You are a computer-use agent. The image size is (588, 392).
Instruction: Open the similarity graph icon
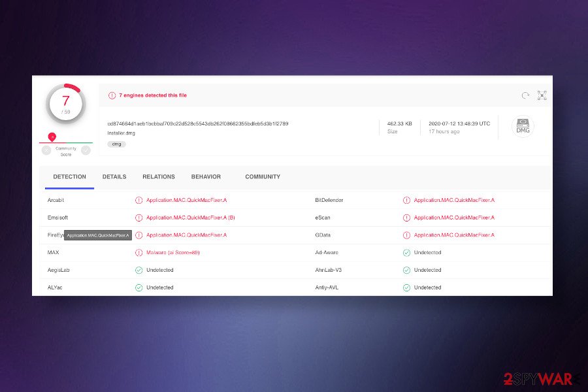[x=542, y=95]
